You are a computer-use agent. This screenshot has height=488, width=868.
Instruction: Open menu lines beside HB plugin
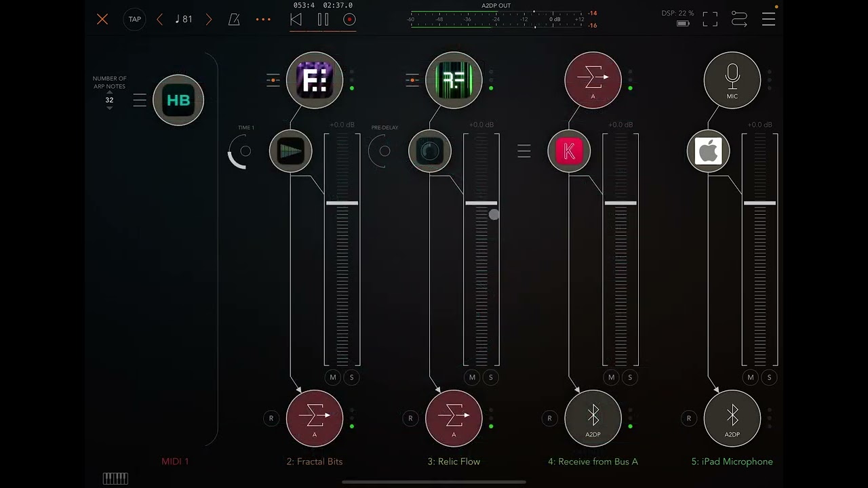coord(140,100)
